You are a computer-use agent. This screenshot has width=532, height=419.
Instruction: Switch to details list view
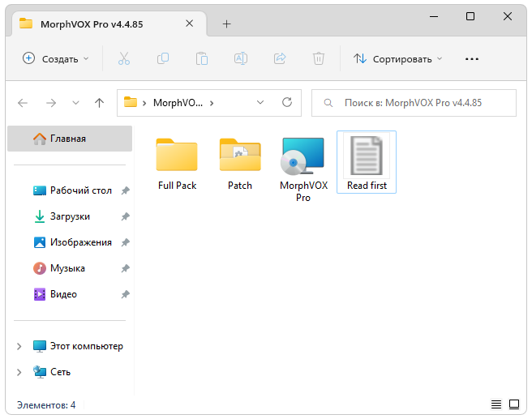tap(496, 404)
